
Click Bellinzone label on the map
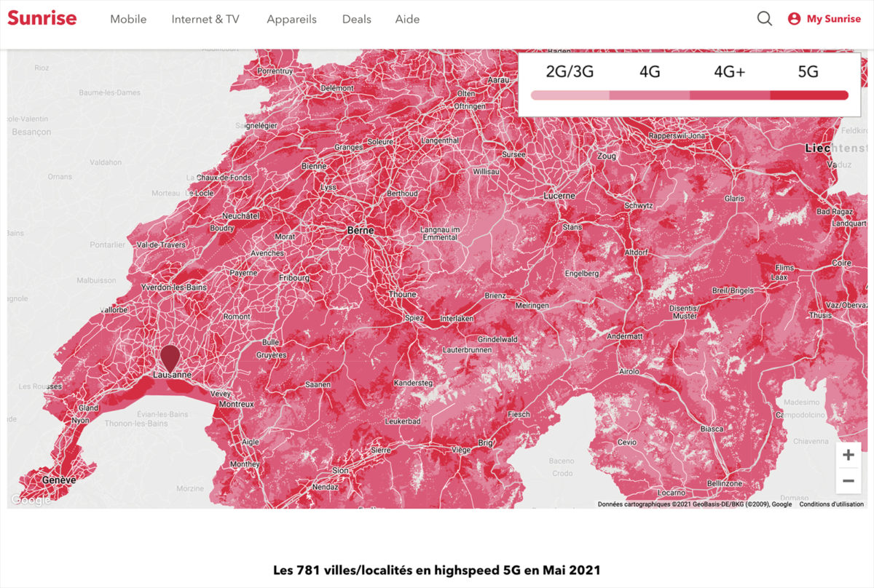(x=724, y=483)
